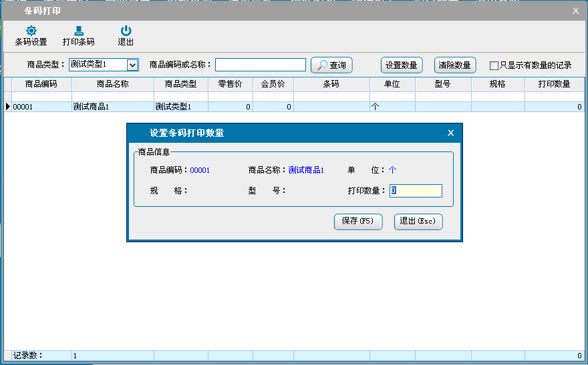Click 保存(F5) button in dialog
This screenshot has width=588, height=365.
tap(358, 222)
